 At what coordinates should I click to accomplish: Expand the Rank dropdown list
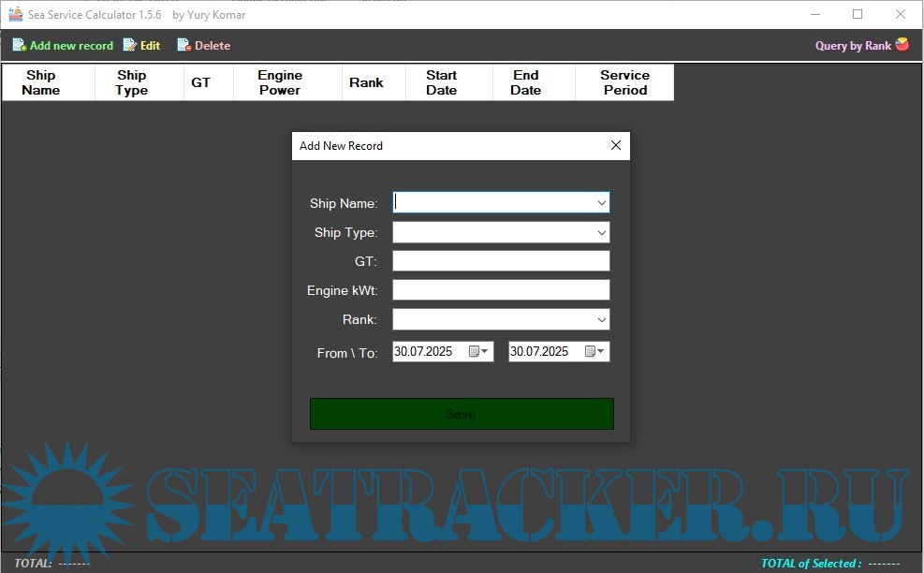tap(601, 319)
